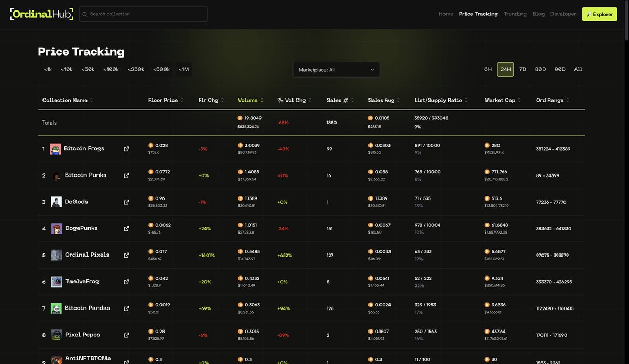Image resolution: width=629 pixels, height=364 pixels.
Task: Open the TwelveFrog collection
Action: 82,282
